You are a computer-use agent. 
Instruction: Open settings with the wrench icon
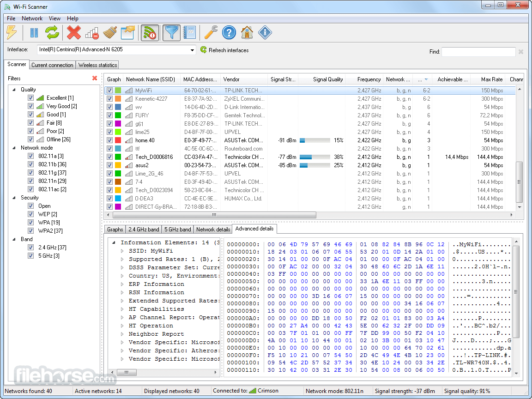(x=211, y=33)
